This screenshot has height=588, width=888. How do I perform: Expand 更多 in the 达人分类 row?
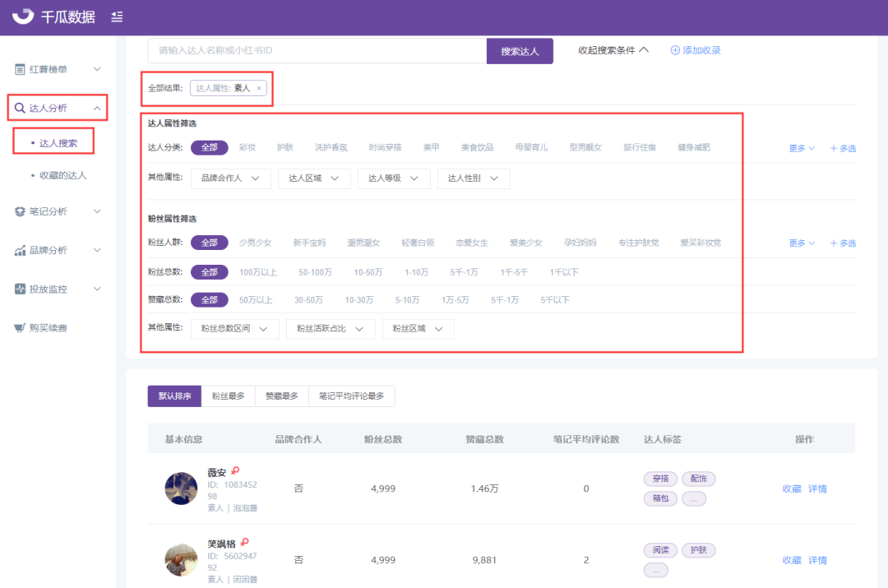802,148
